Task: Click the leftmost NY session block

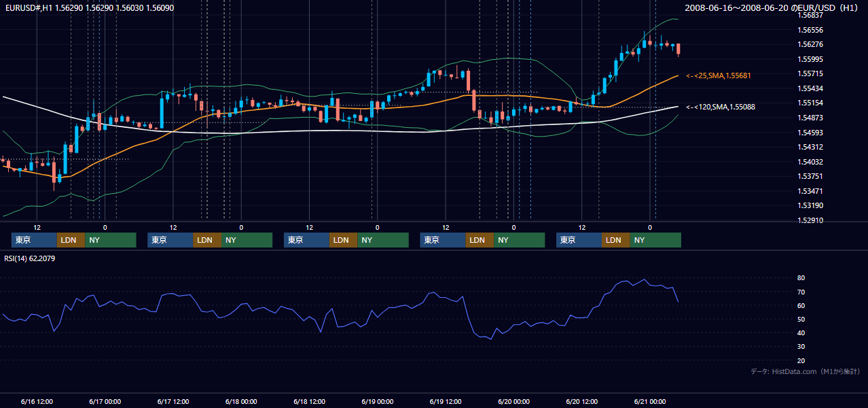Action: (110, 240)
